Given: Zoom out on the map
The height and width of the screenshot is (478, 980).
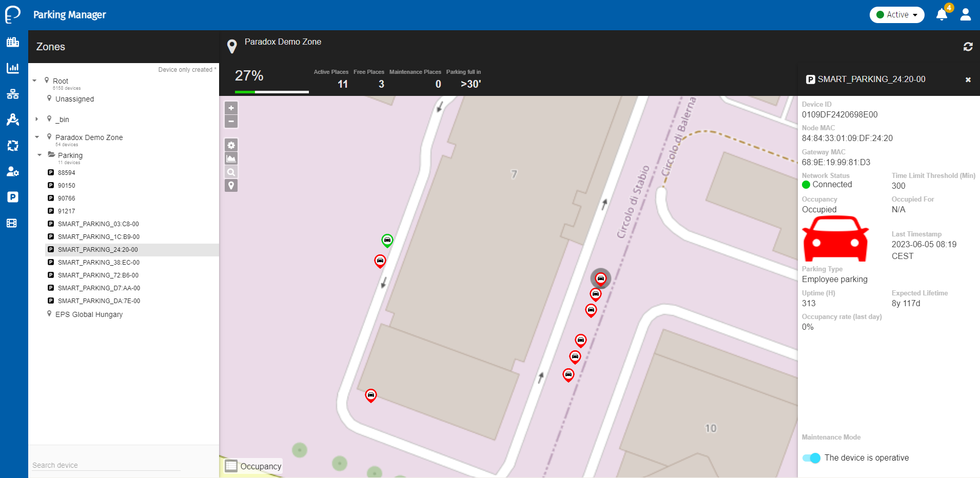Looking at the screenshot, I should pyautogui.click(x=231, y=122).
